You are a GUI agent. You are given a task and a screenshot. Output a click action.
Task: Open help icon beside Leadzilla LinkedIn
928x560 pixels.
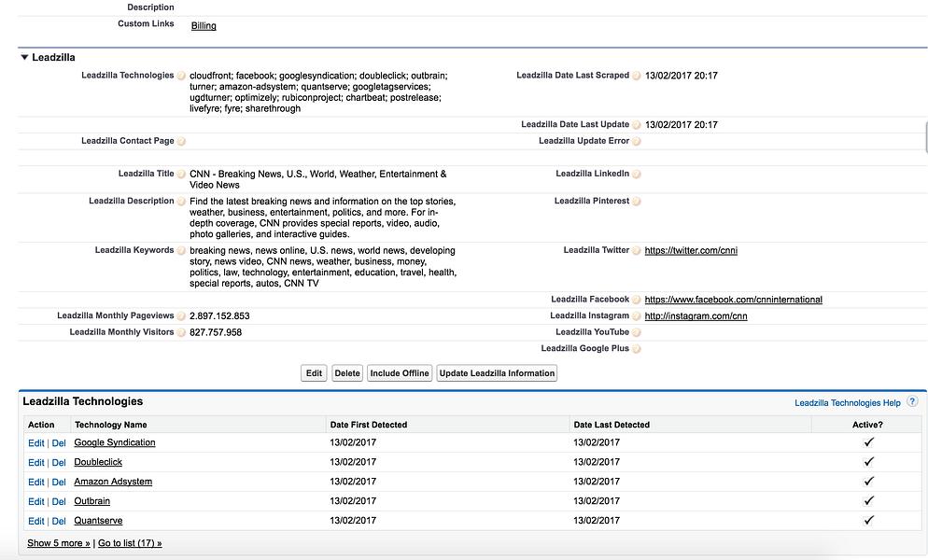pyautogui.click(x=636, y=174)
